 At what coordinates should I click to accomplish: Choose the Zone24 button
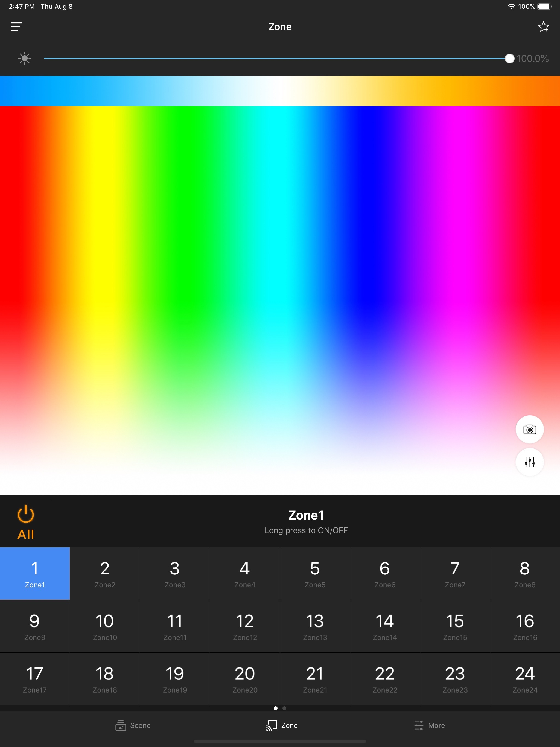524,679
